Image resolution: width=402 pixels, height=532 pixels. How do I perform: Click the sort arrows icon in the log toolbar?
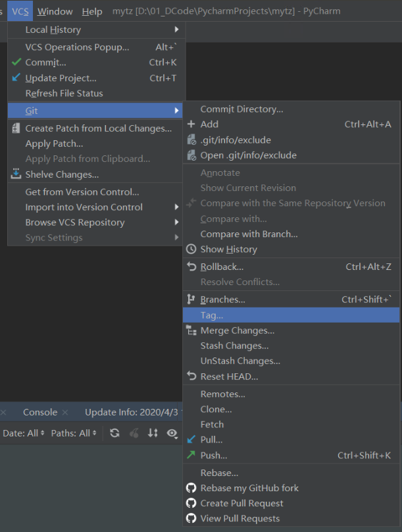(153, 433)
